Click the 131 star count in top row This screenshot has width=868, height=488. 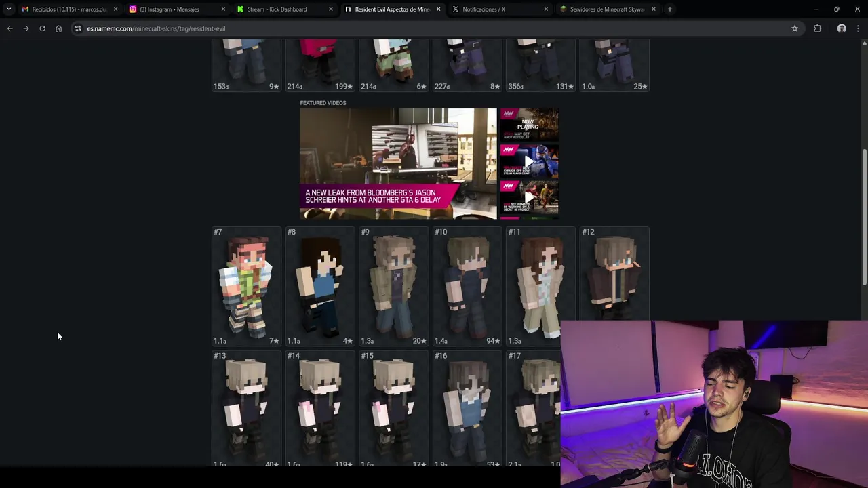coord(565,87)
